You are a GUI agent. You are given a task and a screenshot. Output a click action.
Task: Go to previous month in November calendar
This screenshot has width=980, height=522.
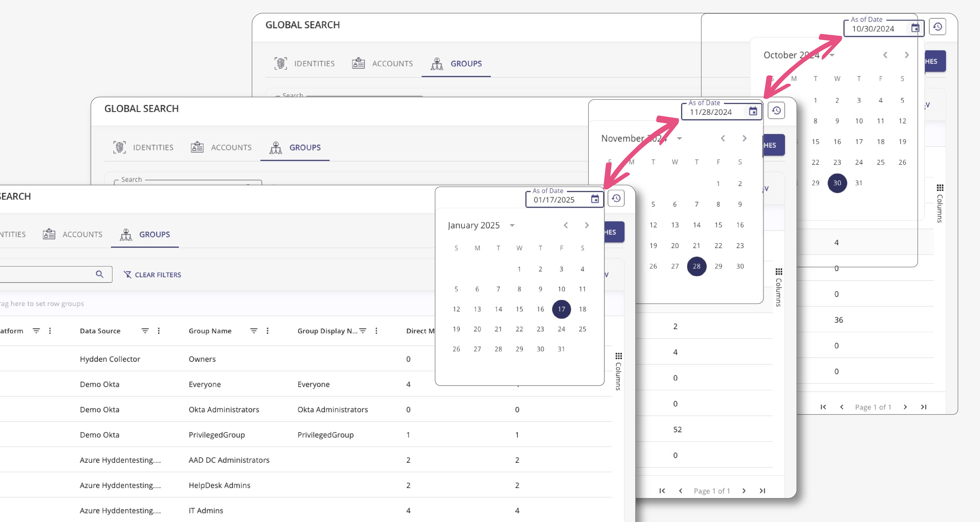tap(723, 138)
